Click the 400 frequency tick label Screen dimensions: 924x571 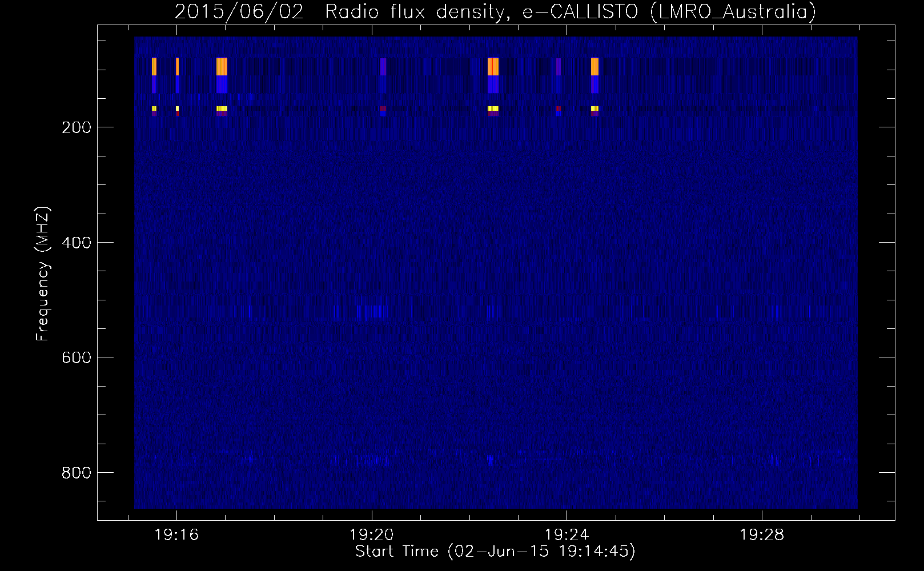(77, 243)
